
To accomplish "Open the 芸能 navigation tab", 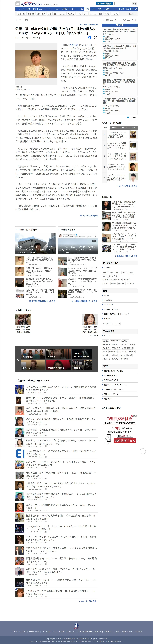I will (x=87, y=9).
